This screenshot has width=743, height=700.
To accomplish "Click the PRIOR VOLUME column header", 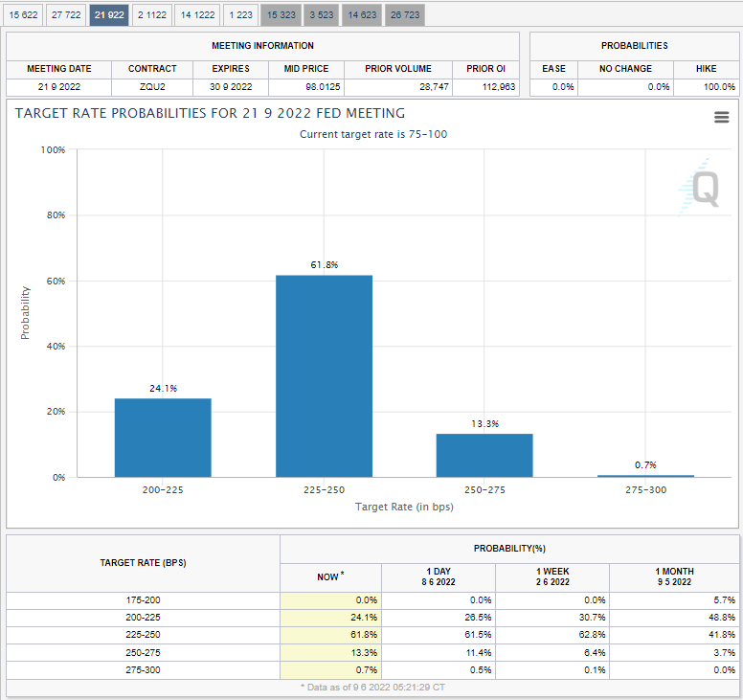I will pos(398,69).
